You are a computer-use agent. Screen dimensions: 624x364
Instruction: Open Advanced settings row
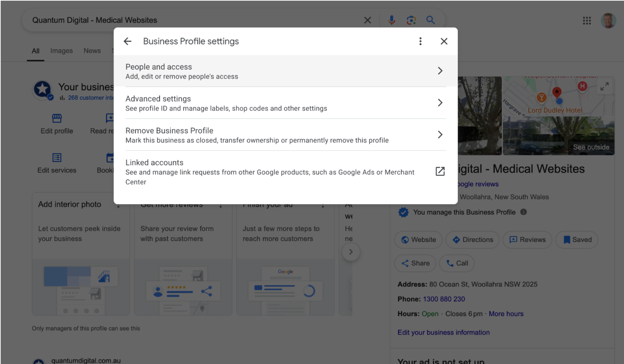point(286,103)
